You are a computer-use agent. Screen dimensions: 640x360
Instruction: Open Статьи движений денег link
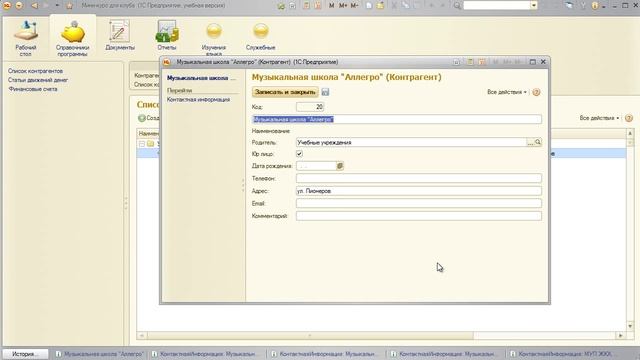tap(38, 80)
